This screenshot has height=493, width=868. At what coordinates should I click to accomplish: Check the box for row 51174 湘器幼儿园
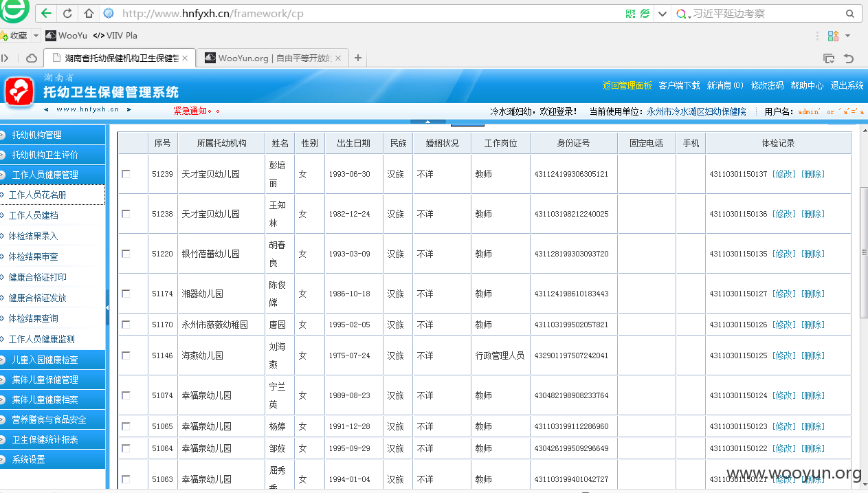(126, 294)
